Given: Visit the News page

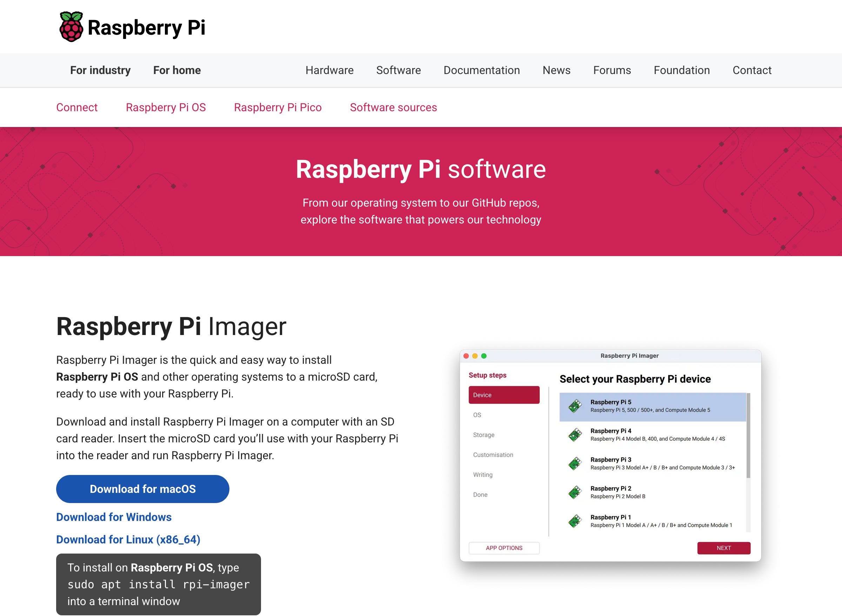Looking at the screenshot, I should point(557,70).
